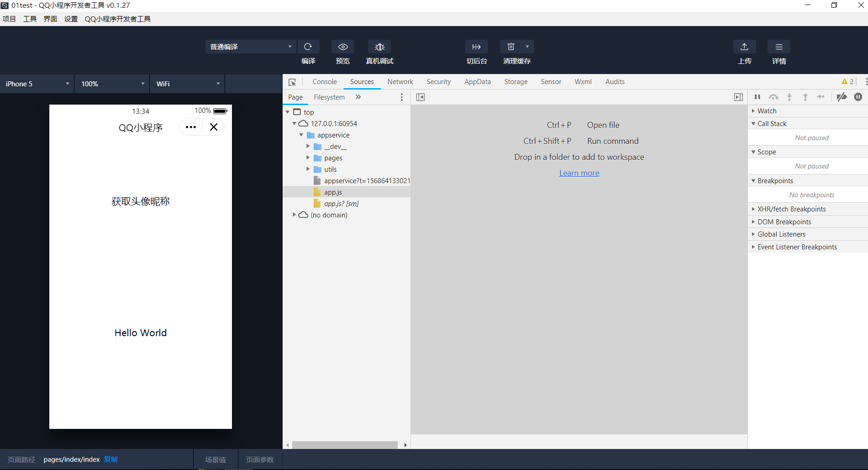Image resolution: width=868 pixels, height=470 pixels.
Task: Open the 设置 menu
Action: point(71,19)
